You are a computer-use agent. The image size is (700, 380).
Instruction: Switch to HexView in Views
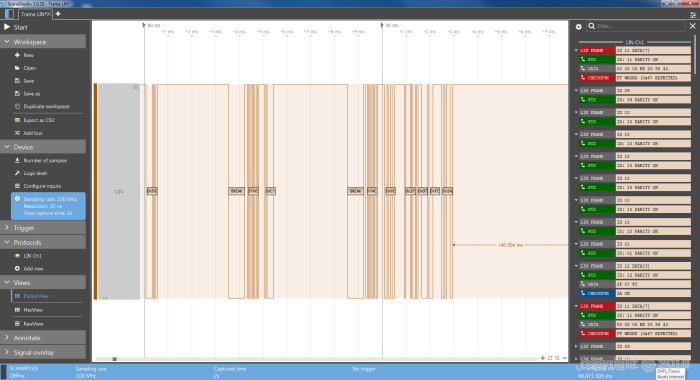(x=33, y=310)
